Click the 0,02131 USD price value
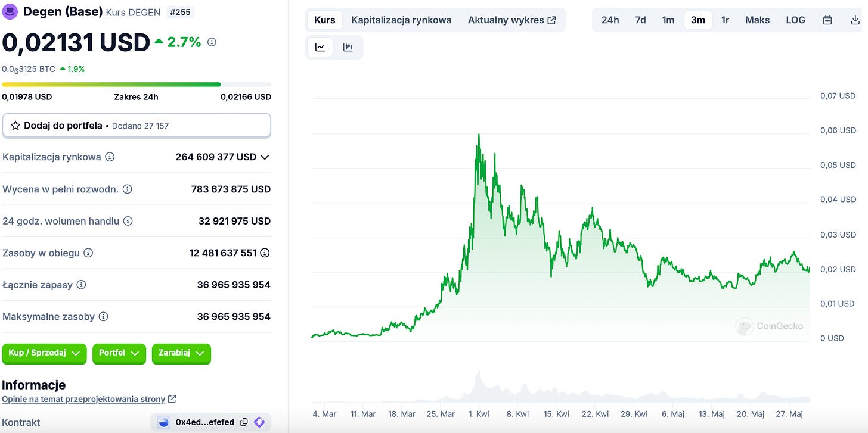Viewport: 868px width, 433px height. tap(76, 42)
